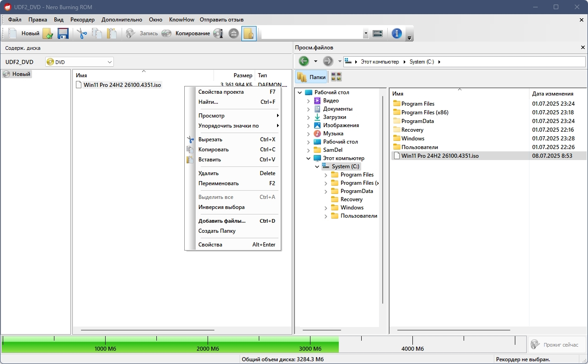
Task: Toggle the Папки folders pane button
Action: (x=311, y=77)
